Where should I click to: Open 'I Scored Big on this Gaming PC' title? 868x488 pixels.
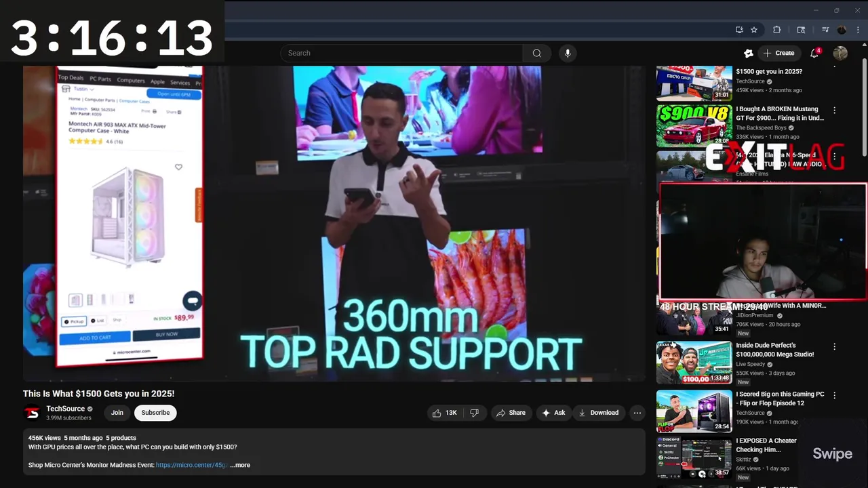click(781, 399)
